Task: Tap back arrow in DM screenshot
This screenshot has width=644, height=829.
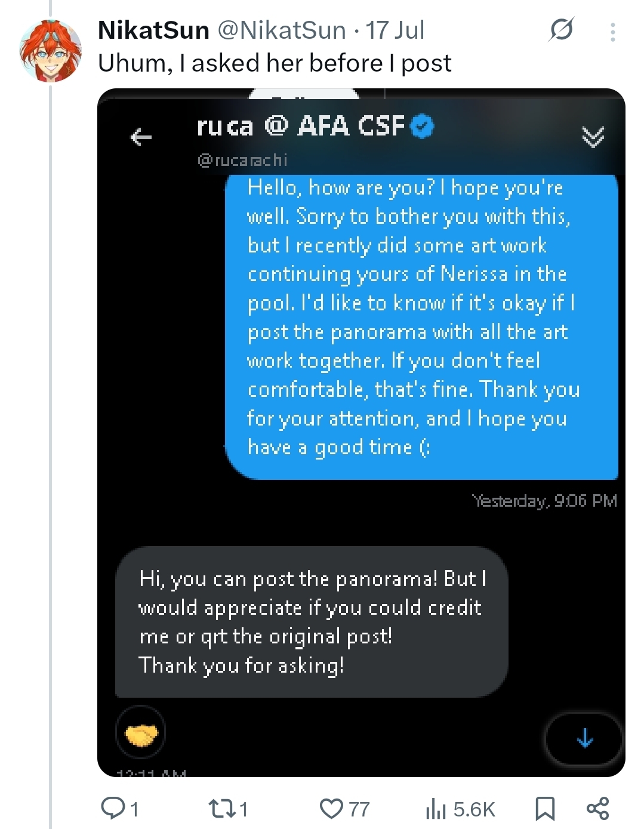Action: 141,137
